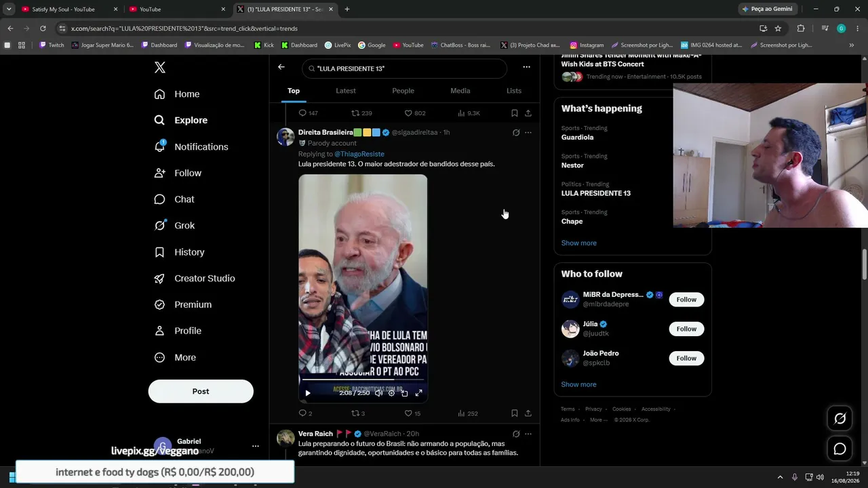
Task: Repost Direita Brasileira's tweet with 3 reposts
Action: 358,413
